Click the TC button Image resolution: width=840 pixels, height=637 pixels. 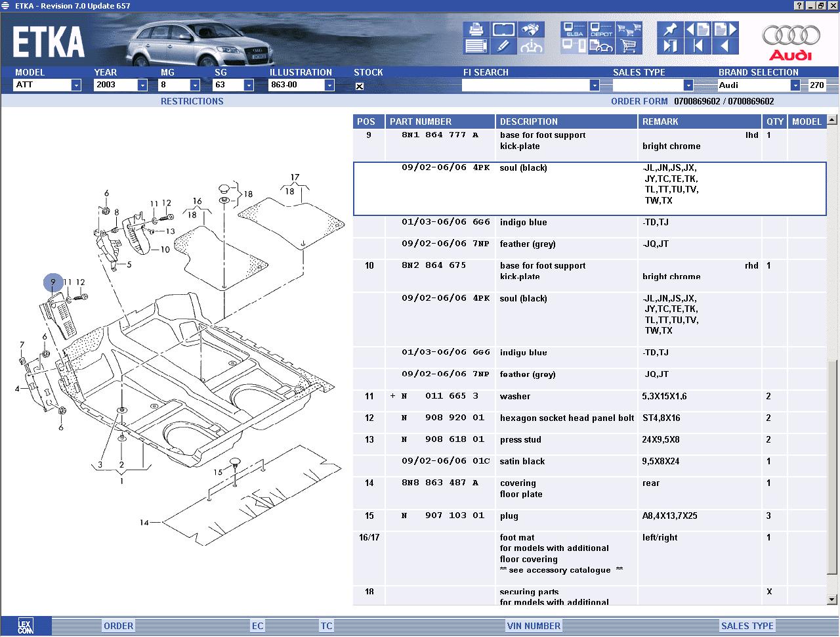click(326, 626)
